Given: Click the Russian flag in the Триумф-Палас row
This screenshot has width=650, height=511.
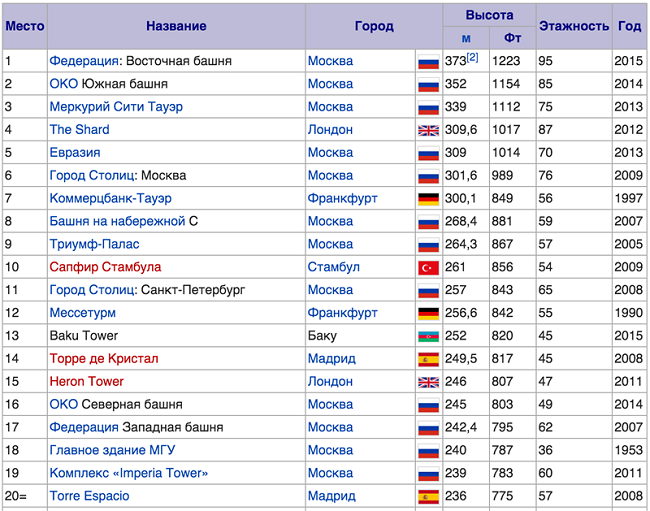Looking at the screenshot, I should pos(428,245).
